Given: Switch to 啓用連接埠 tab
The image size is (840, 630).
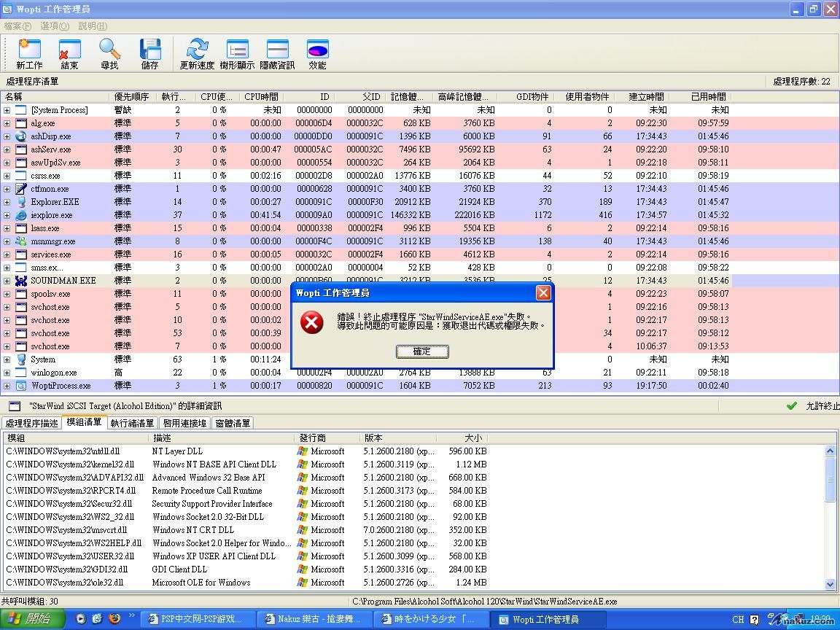Looking at the screenshot, I should (x=184, y=423).
